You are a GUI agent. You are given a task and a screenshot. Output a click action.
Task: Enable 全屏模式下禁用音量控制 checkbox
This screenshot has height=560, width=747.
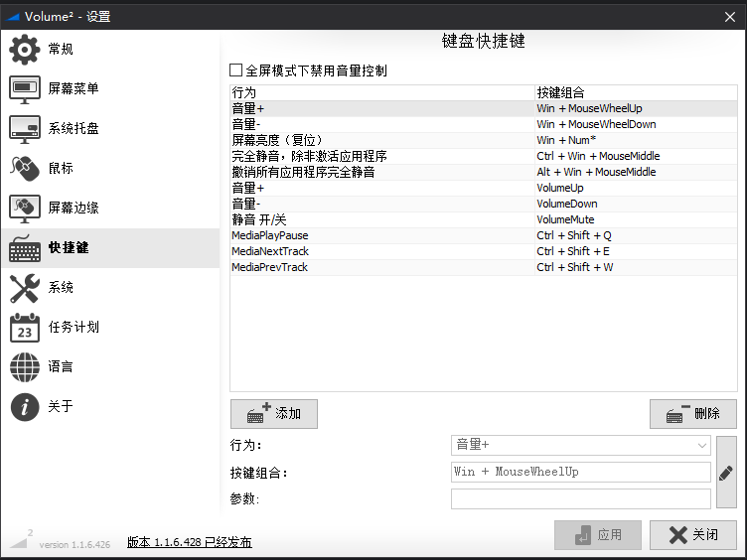click(x=236, y=70)
